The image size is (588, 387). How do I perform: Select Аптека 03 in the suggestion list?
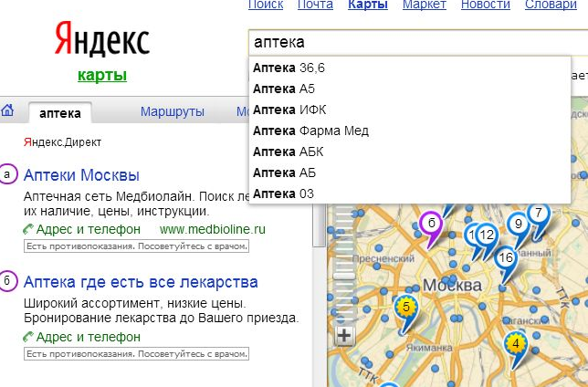[x=283, y=193]
